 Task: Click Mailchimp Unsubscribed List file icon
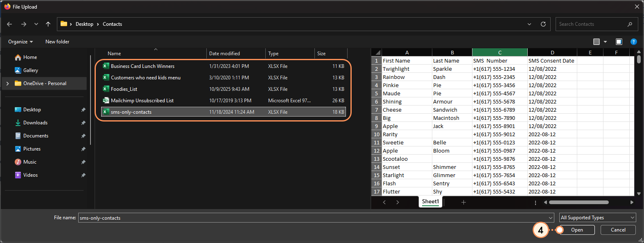coord(106,100)
